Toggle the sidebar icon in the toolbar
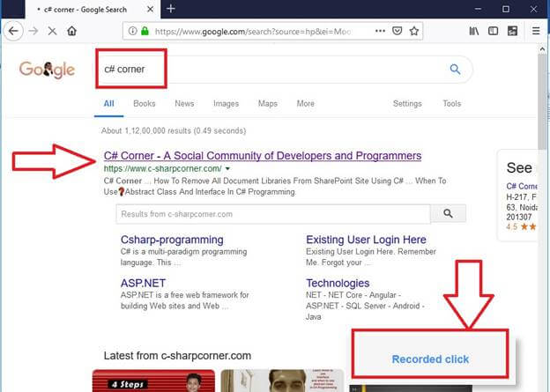 pos(493,31)
